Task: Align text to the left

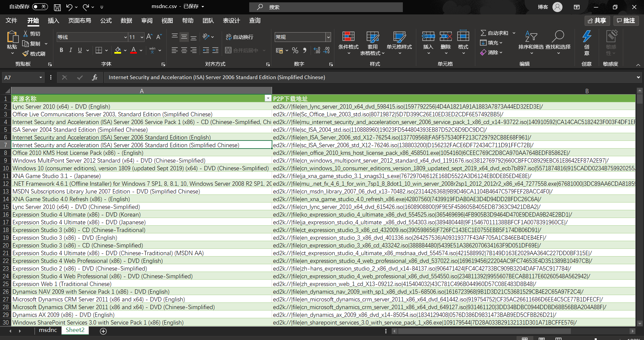Action: (x=175, y=50)
